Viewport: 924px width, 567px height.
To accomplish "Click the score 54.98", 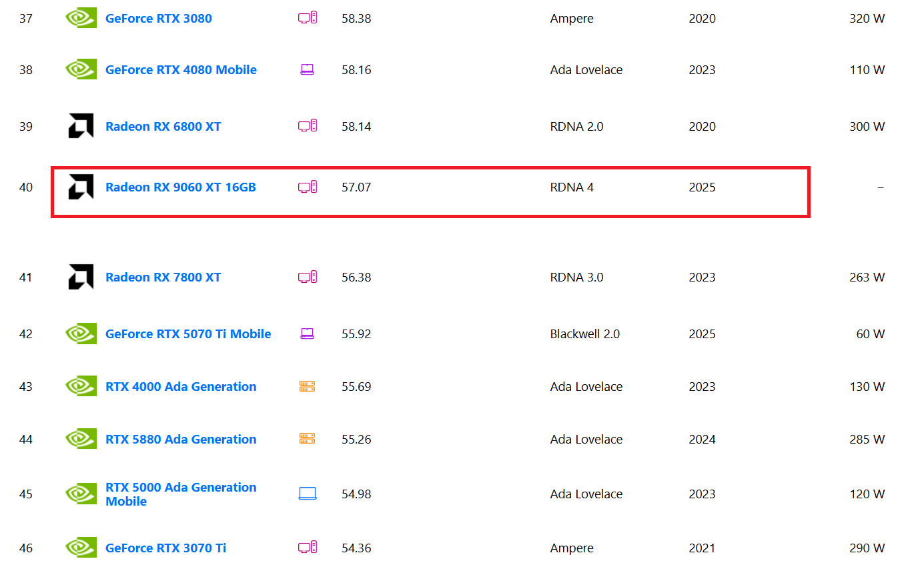I will pyautogui.click(x=356, y=494).
